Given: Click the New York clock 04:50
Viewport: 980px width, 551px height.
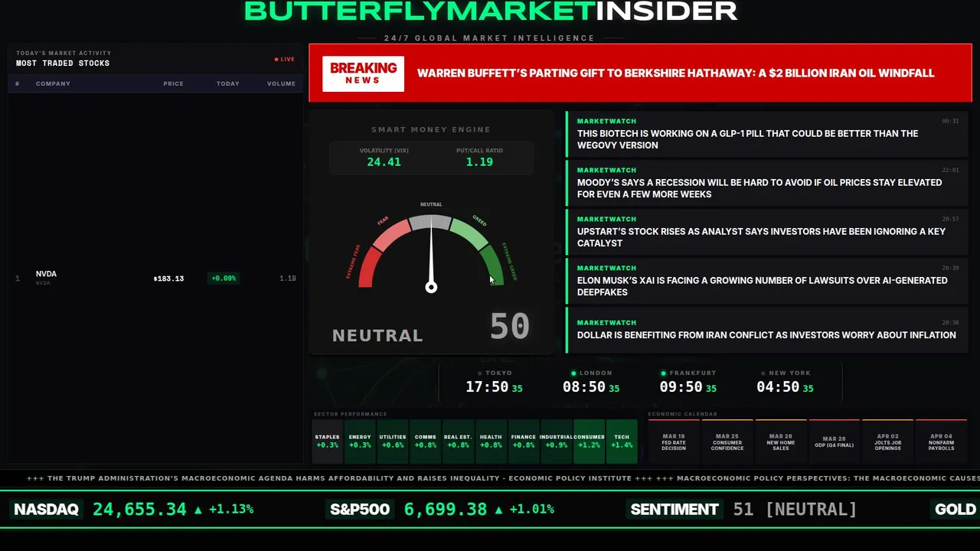Looking at the screenshot, I should pos(778,387).
